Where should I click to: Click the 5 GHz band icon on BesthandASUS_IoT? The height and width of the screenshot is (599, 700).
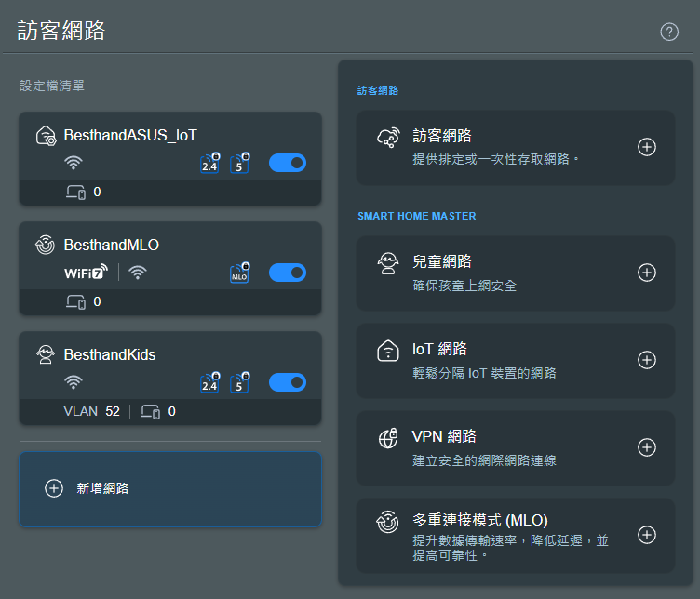(x=240, y=163)
